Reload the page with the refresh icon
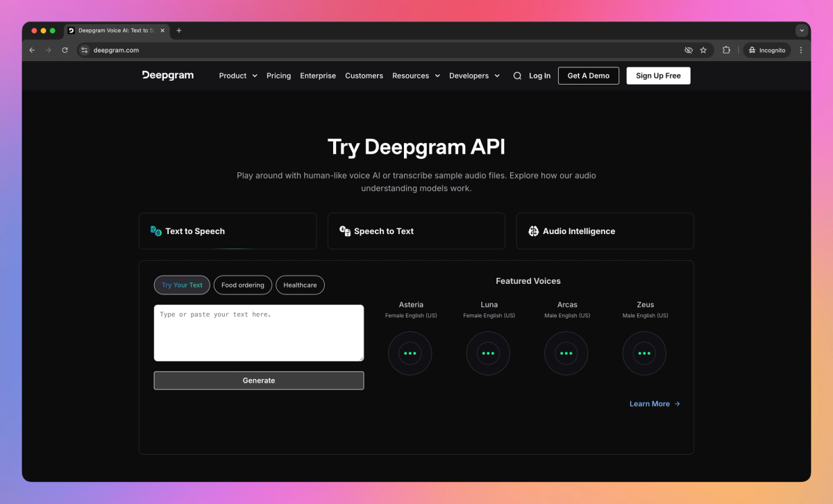This screenshot has width=833, height=504. [65, 50]
